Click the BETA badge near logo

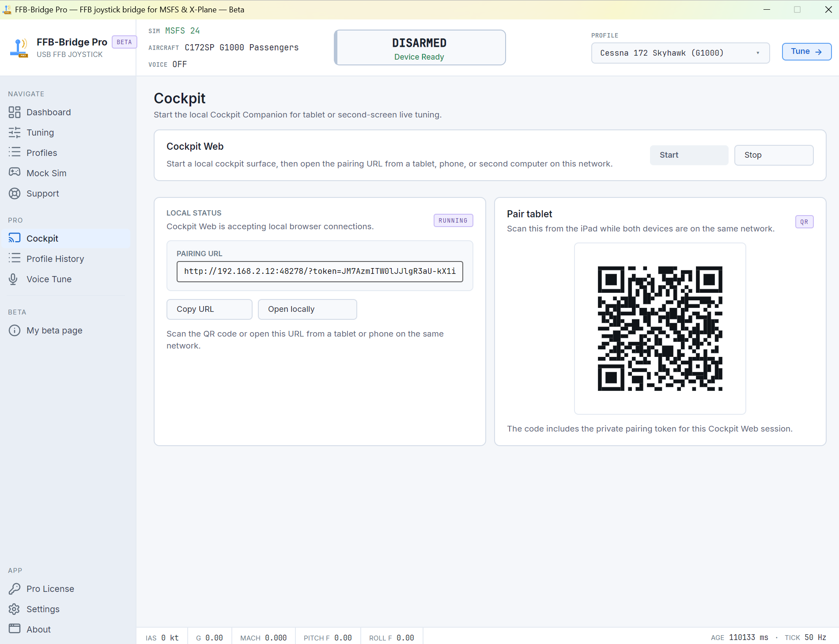click(124, 42)
